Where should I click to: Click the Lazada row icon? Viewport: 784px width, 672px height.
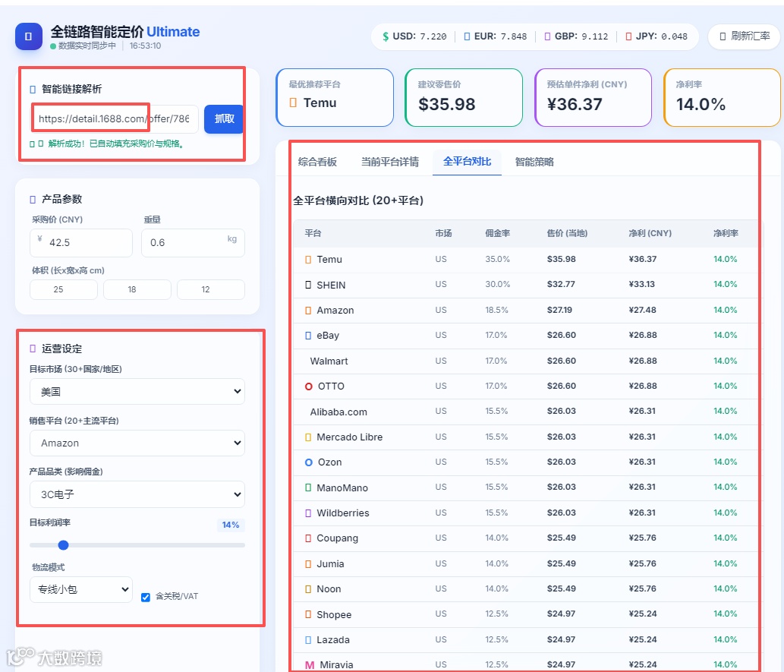308,640
